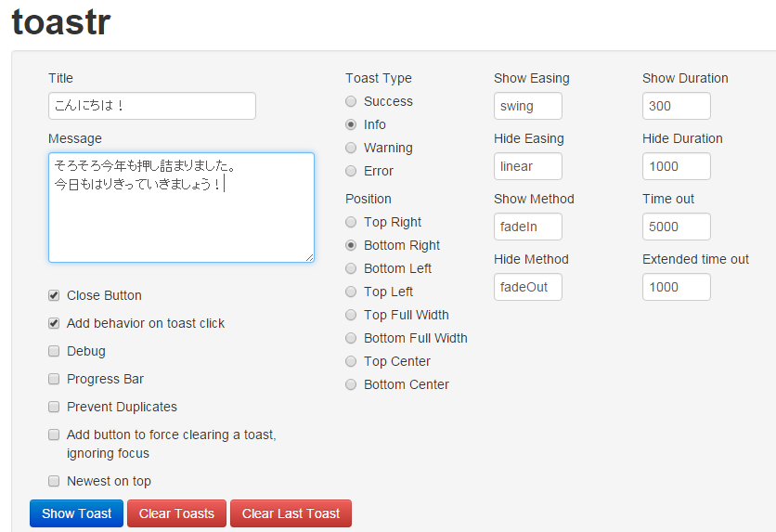776x532 pixels.
Task: Click the Show Duration field showing 300
Action: tap(677, 106)
